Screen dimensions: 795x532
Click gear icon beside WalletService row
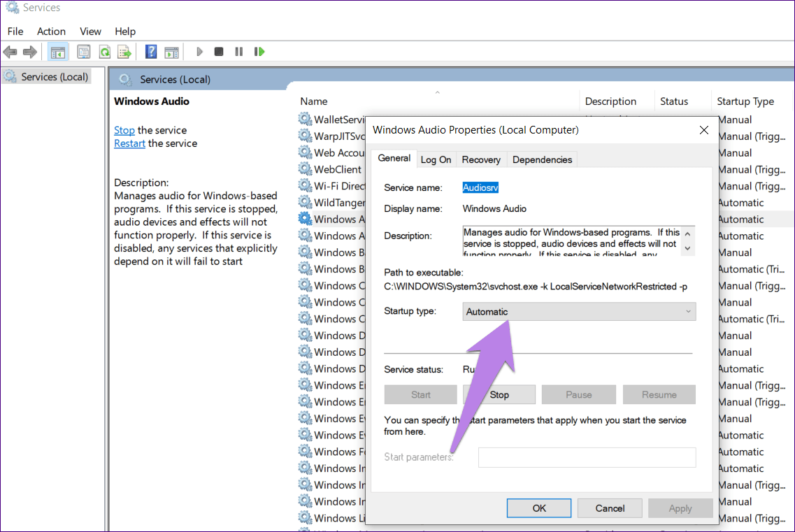tap(305, 119)
